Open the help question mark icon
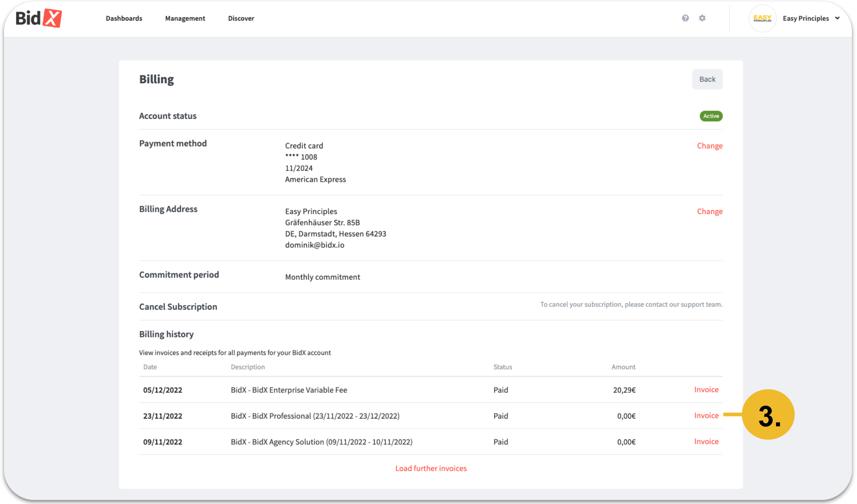This screenshot has height=504, width=857. 685,18
